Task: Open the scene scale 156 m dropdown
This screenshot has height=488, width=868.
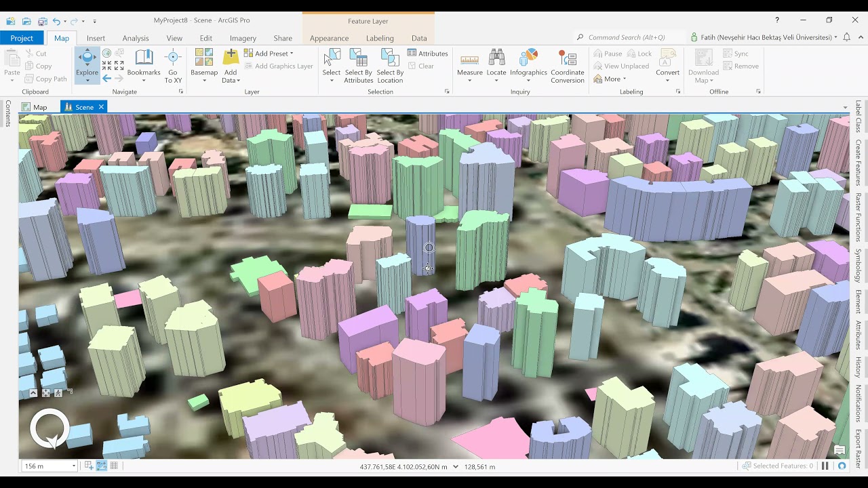Action: 73,466
